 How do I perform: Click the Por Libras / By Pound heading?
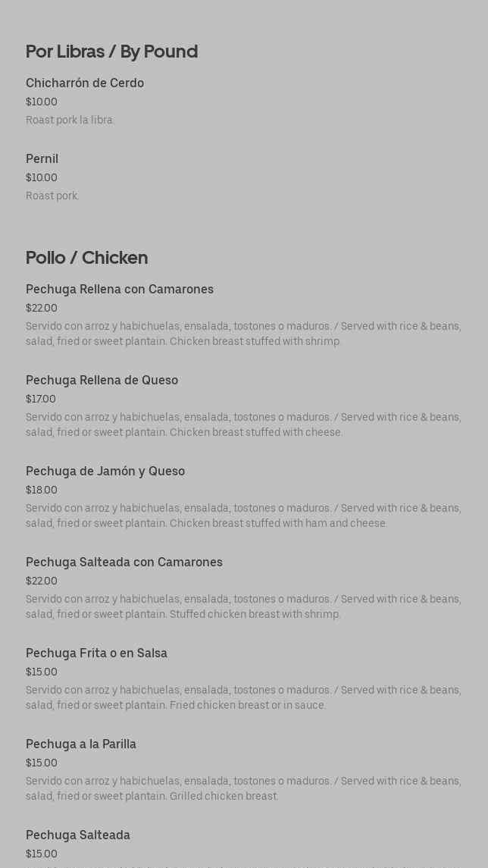[x=112, y=52]
